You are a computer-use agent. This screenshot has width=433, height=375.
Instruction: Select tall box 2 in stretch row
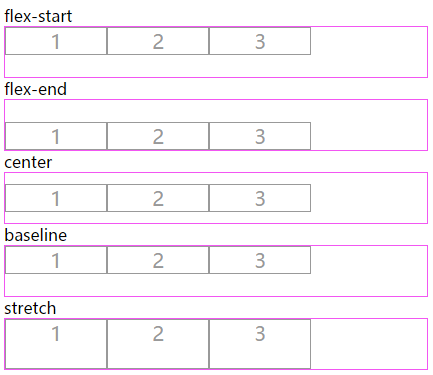pos(158,344)
